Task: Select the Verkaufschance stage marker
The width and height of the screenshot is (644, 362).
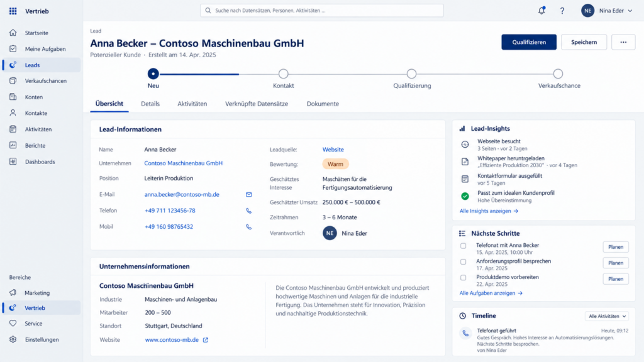Action: point(558,74)
